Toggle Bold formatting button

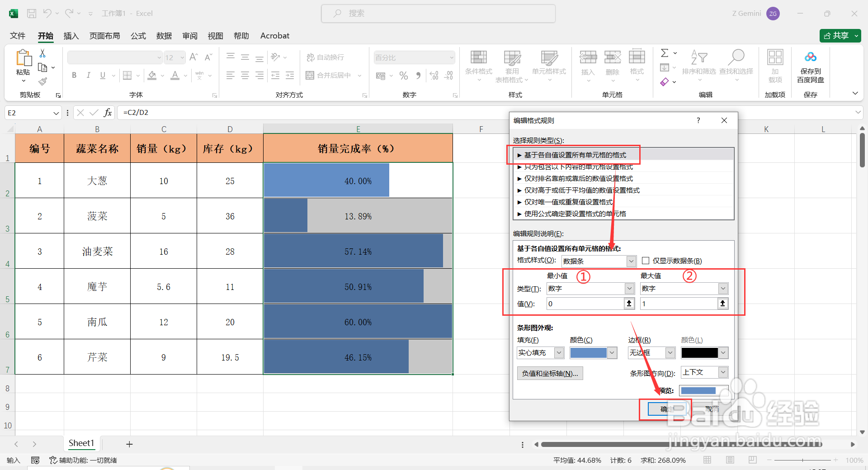pyautogui.click(x=74, y=75)
